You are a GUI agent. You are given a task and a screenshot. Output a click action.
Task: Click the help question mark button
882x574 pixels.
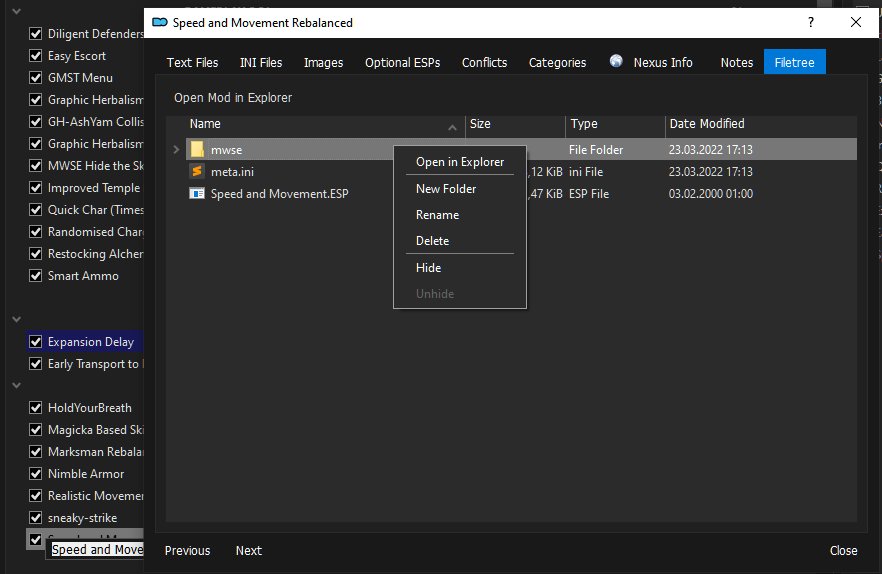pyautogui.click(x=810, y=22)
